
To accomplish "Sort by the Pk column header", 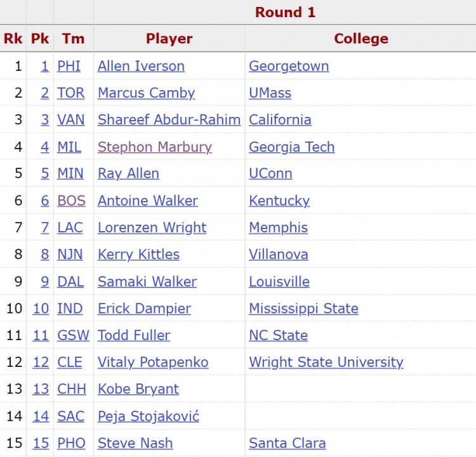I will click(x=40, y=39).
